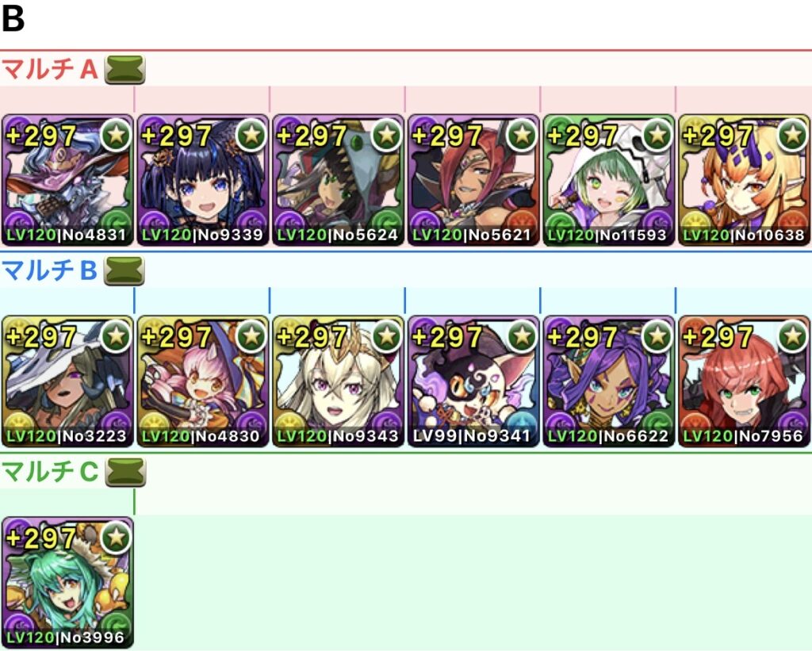Open monster card No5624

338,180
